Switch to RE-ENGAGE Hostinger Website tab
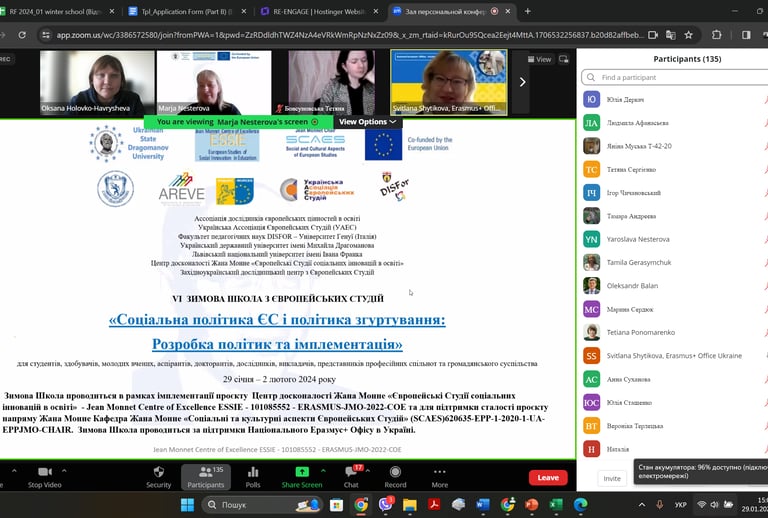 point(318,11)
